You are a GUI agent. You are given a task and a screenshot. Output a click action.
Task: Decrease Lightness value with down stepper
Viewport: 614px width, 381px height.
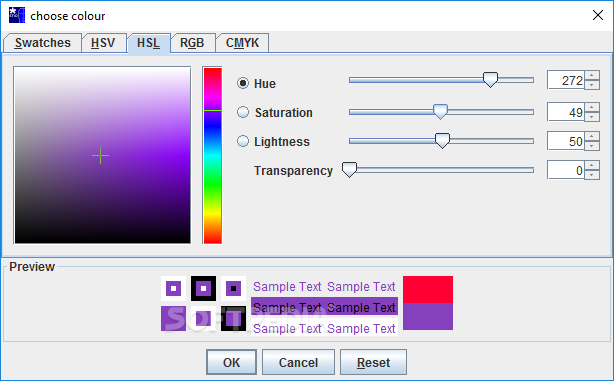592,146
